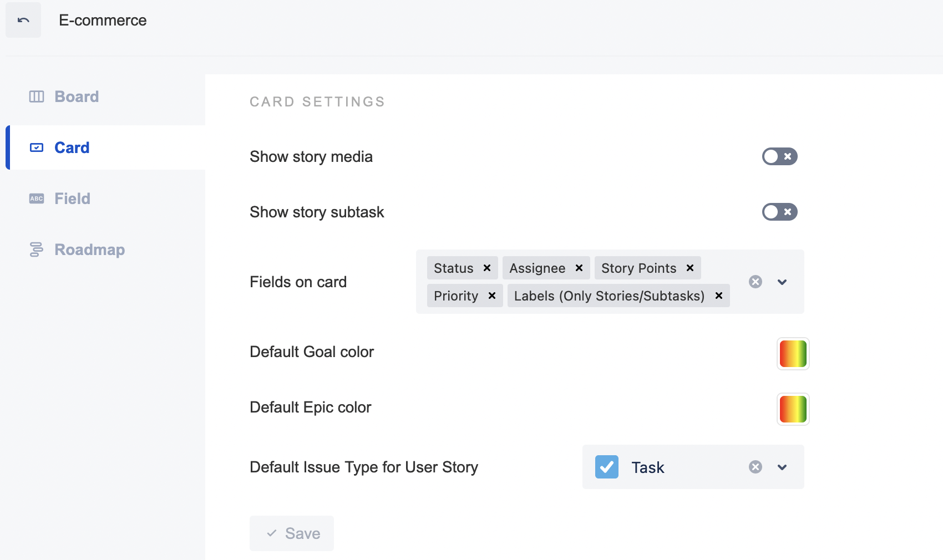Screen dimensions: 943x560
Task: Click the blue Task checkbox icon
Action: tap(607, 467)
